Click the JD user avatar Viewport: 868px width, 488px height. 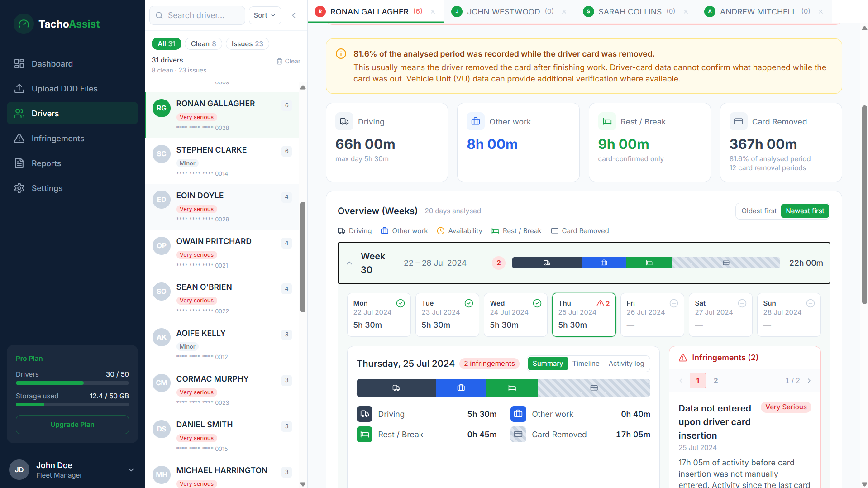(x=19, y=470)
